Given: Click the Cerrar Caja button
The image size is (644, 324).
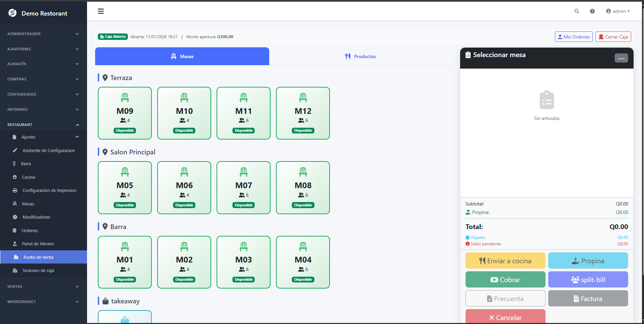Looking at the screenshot, I should click(613, 37).
